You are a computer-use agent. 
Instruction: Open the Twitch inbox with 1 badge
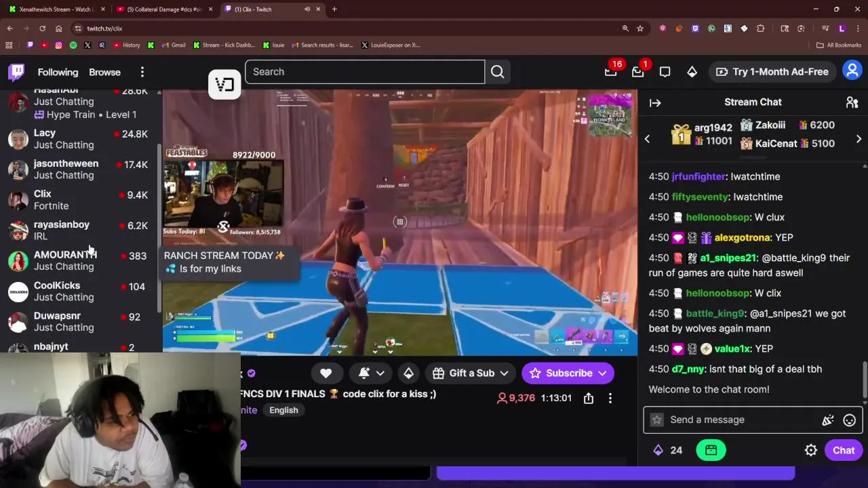pyautogui.click(x=638, y=71)
